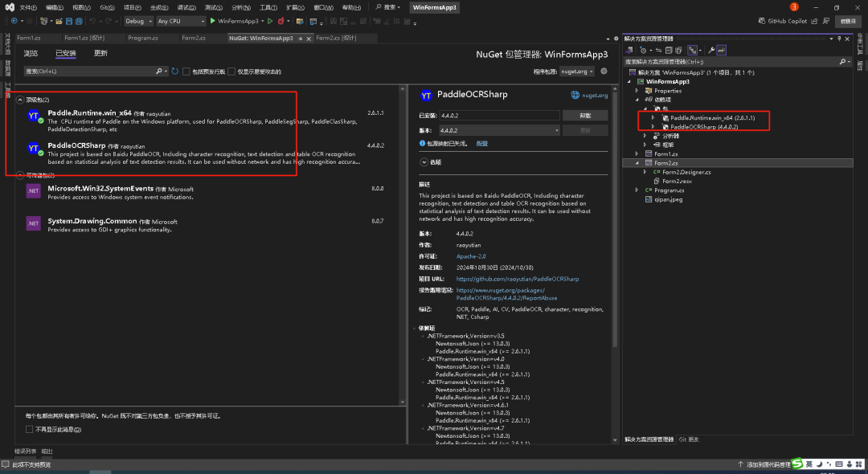Open the PaddleOCRSharp GitHub project URL
The width and height of the screenshot is (868, 474).
pos(517,279)
